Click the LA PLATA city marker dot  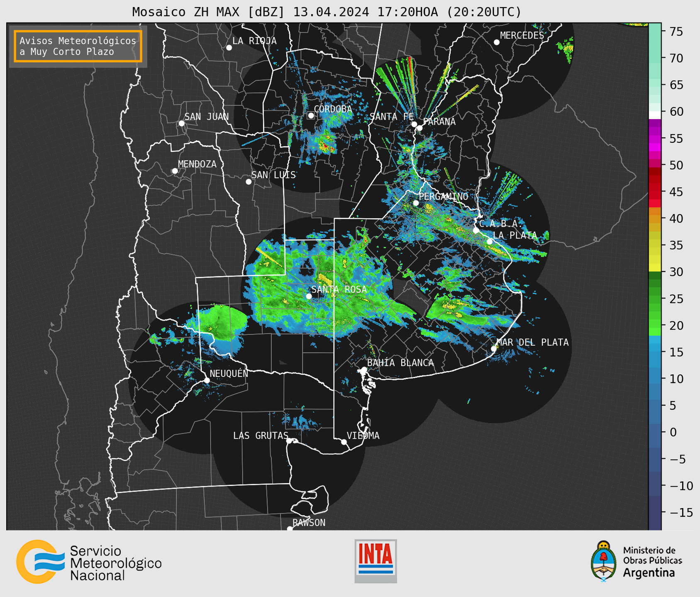pyautogui.click(x=490, y=242)
